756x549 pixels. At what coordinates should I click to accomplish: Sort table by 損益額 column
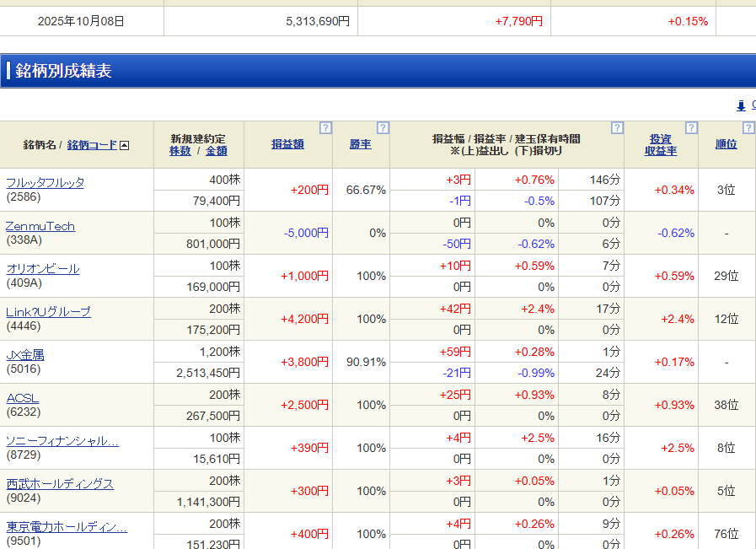[287, 144]
